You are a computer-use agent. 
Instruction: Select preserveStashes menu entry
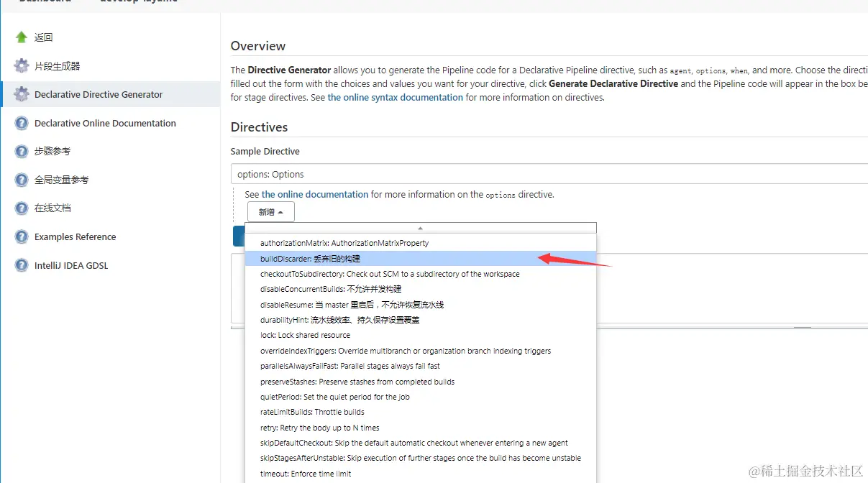[421, 382]
